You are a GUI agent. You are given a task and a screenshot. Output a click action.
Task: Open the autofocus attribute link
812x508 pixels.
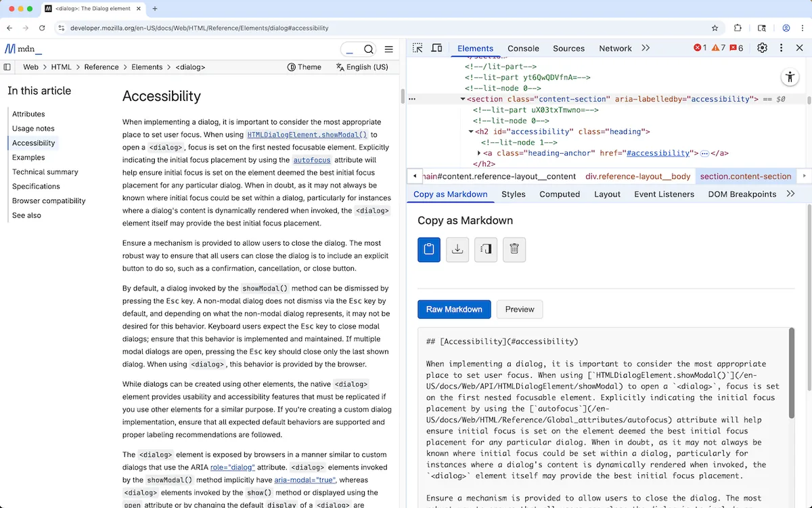pyautogui.click(x=312, y=161)
